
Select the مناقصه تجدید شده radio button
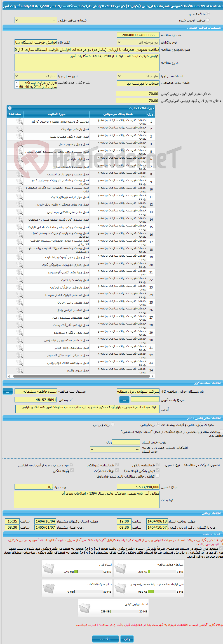(x=208, y=20)
